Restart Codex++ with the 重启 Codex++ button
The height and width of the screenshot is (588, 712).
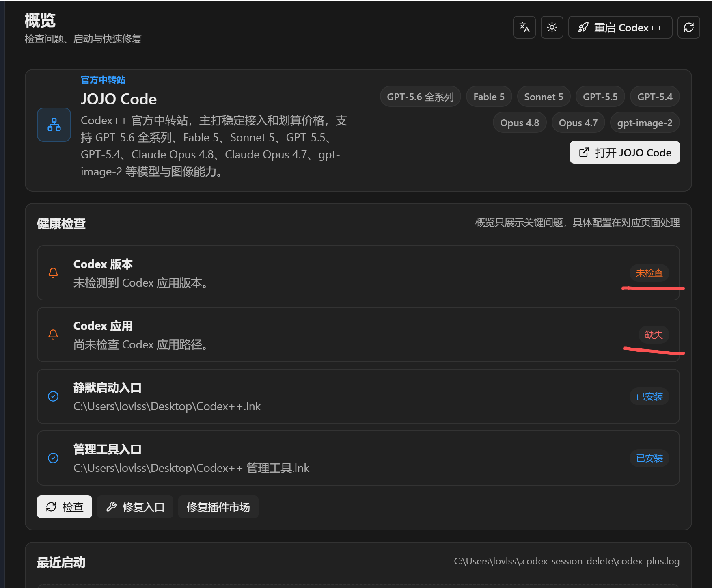620,27
